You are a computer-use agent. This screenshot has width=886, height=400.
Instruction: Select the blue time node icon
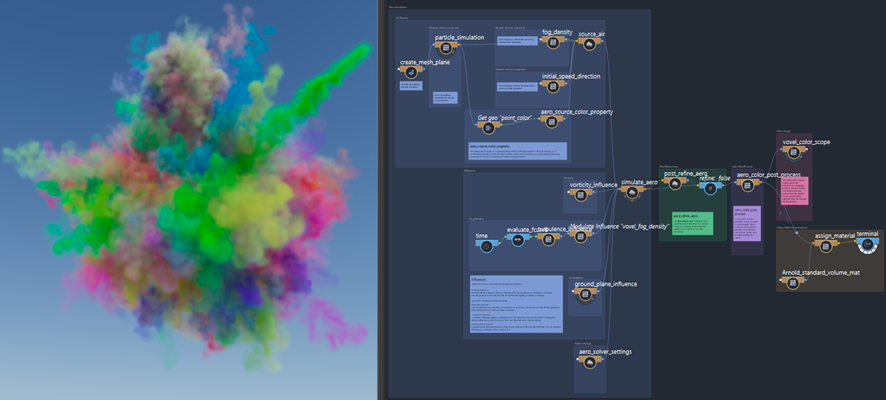point(485,246)
